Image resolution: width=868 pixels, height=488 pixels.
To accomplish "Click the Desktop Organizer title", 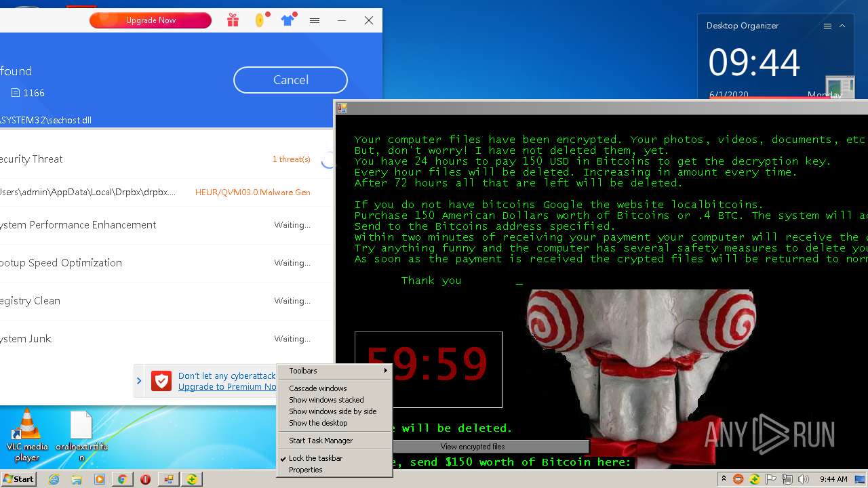I will (743, 26).
